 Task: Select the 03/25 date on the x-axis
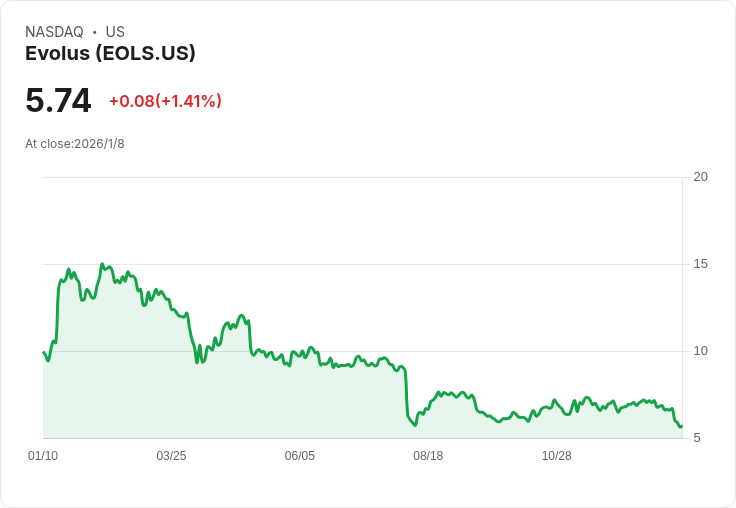[x=171, y=456]
